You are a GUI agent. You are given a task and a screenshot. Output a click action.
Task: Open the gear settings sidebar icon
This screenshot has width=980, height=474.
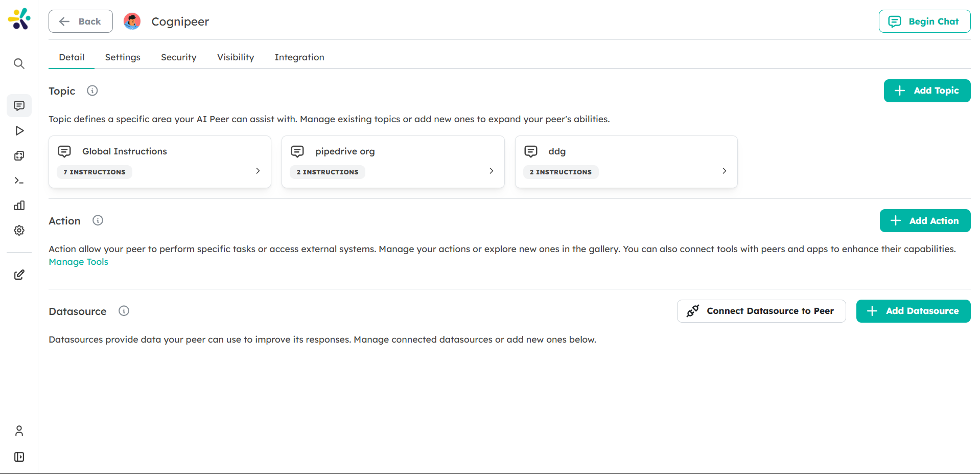click(x=19, y=231)
